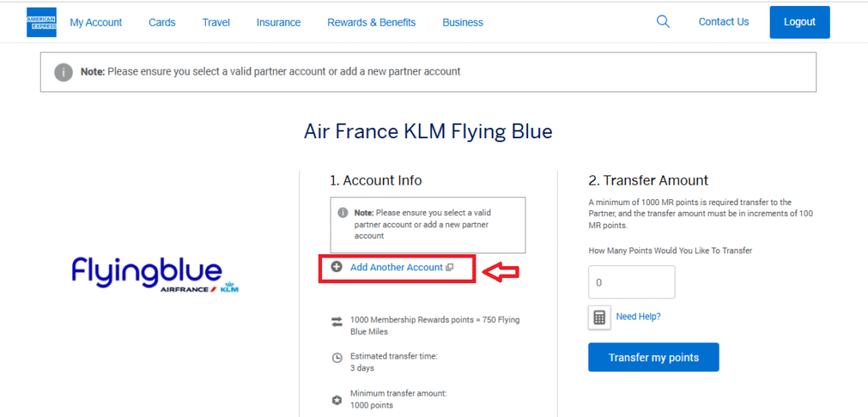This screenshot has width=868, height=417.
Task: Click the estimated transfer time clock icon
Action: (337, 358)
